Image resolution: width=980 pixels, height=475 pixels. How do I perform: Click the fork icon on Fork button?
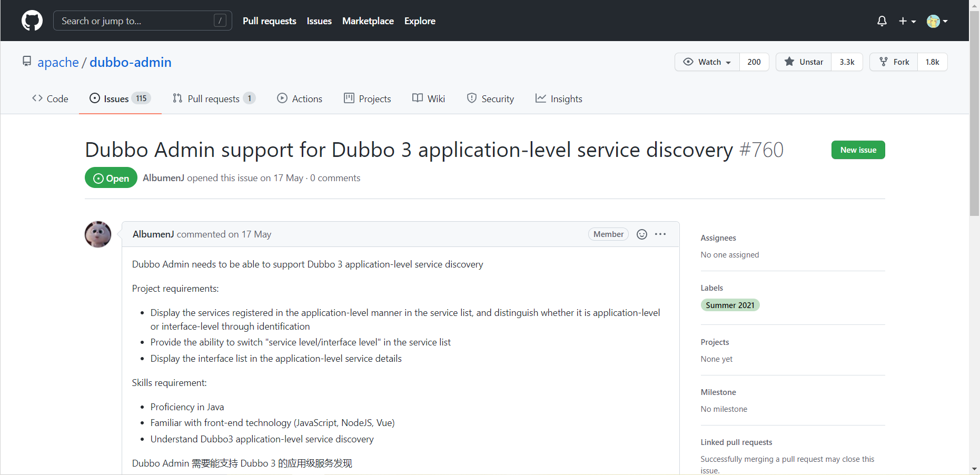point(884,62)
